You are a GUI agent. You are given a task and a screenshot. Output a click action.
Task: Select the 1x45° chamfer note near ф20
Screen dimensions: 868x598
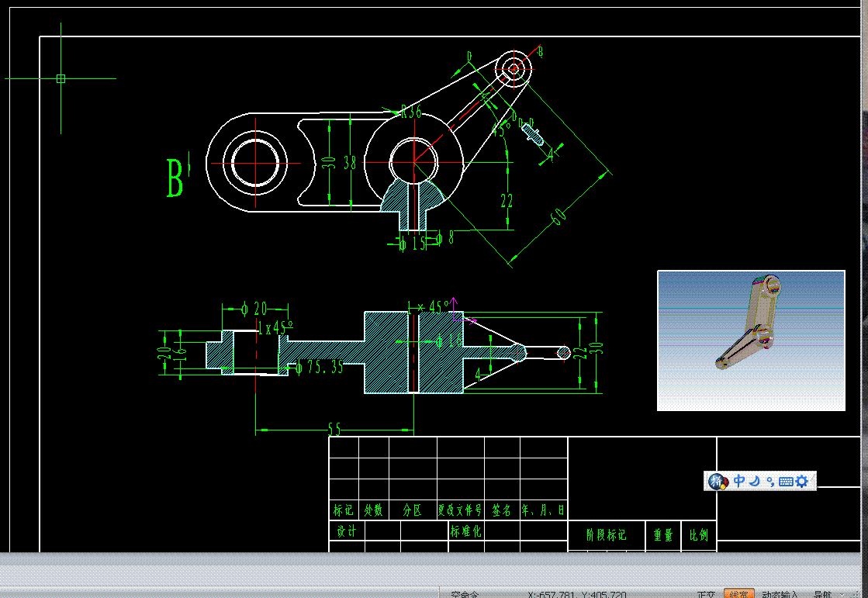275,328
